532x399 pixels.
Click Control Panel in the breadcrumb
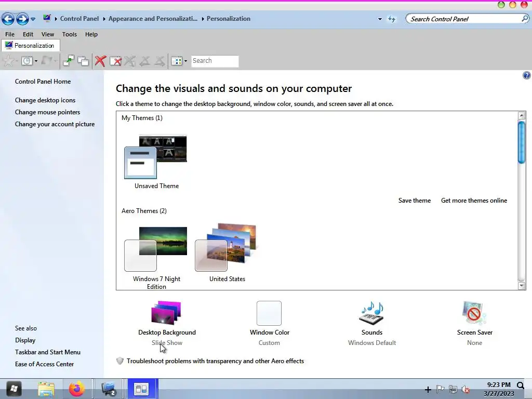click(79, 19)
